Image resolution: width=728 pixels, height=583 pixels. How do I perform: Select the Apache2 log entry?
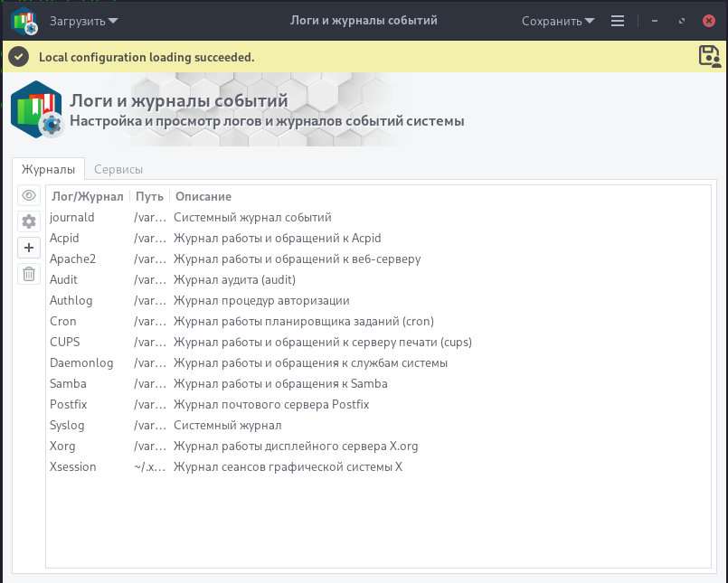(x=378, y=259)
